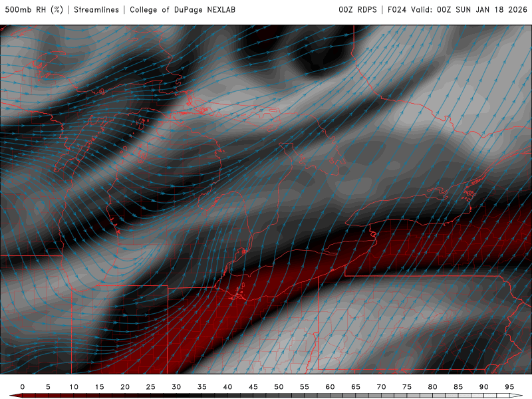
Task: Click the '50' value on the color scale
Action: point(279,387)
